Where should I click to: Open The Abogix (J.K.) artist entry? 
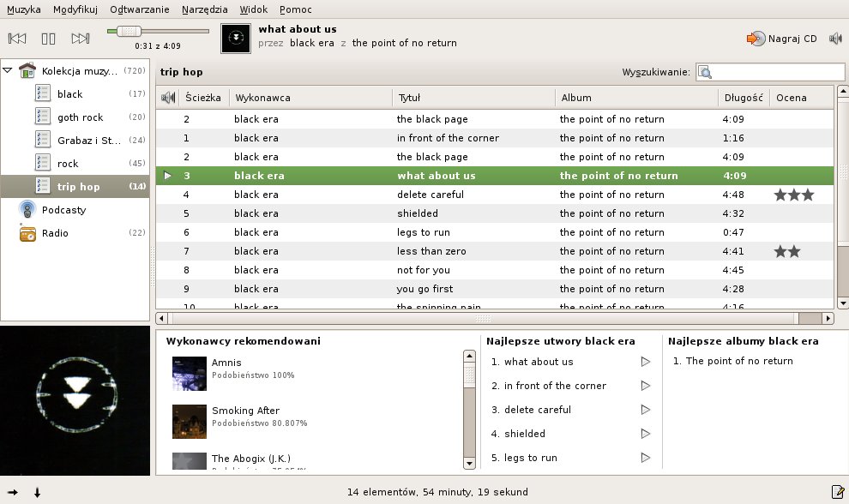251,459
